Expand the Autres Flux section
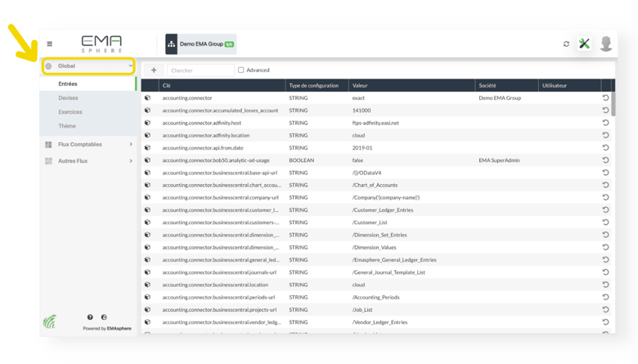The height and width of the screenshot is (364, 638). [x=88, y=161]
